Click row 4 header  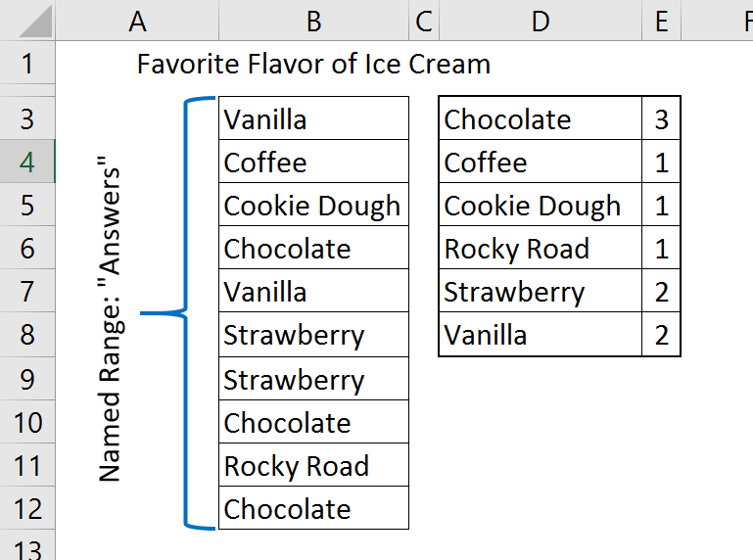point(27,163)
